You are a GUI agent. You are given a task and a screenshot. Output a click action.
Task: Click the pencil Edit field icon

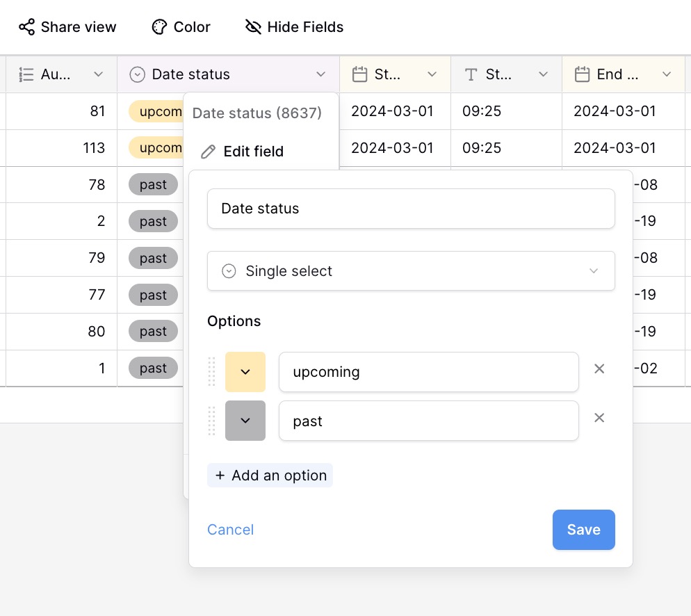(x=208, y=152)
